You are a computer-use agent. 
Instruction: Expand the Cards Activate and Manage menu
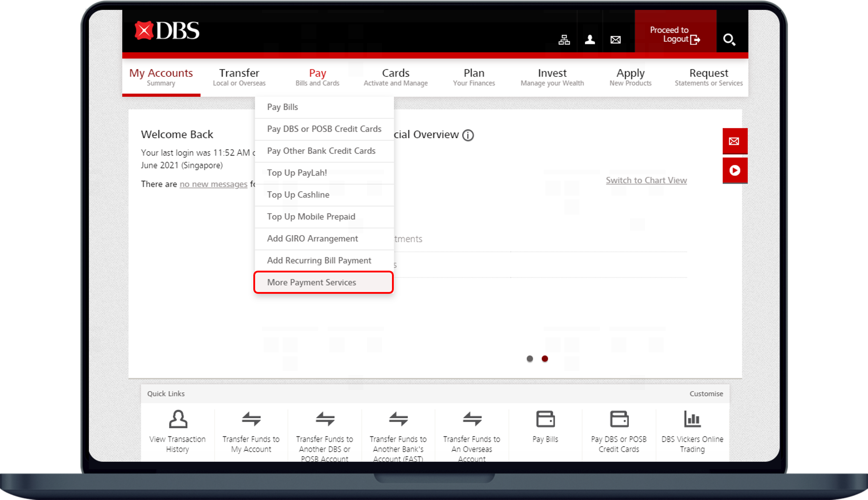click(x=396, y=77)
